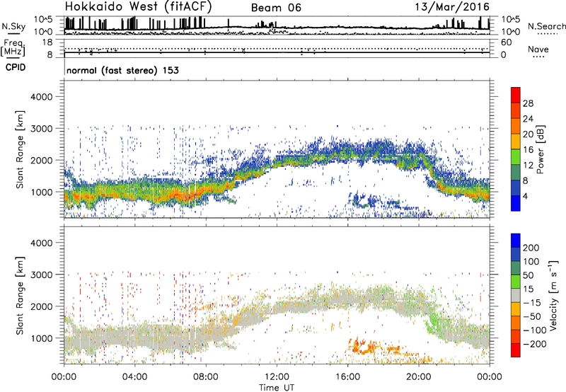Viewport: 566px width, 392px height.
Task: Click the -15 label on velocity colorbar
Action: (532, 303)
